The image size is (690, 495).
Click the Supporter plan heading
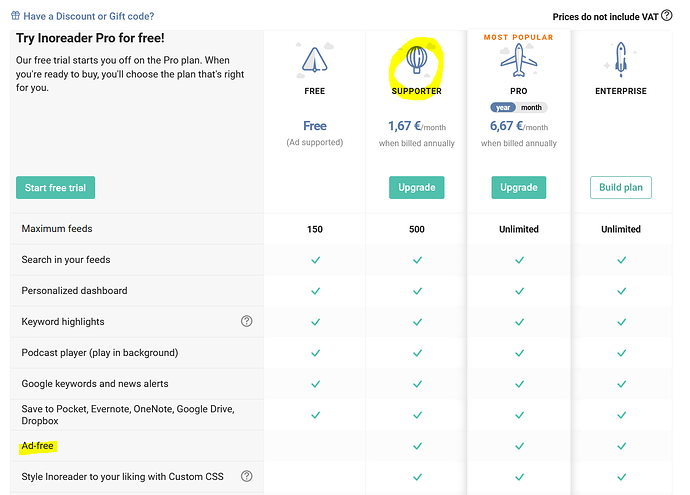tap(416, 91)
